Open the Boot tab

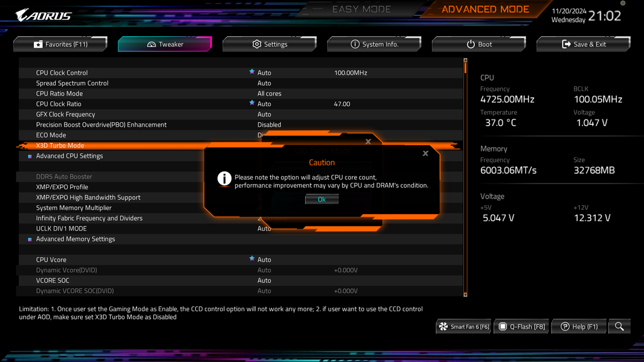click(479, 44)
